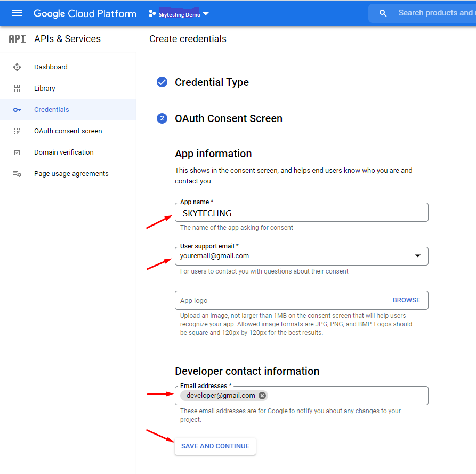Expand the Credential Type step
The width and height of the screenshot is (476, 474).
[x=212, y=82]
